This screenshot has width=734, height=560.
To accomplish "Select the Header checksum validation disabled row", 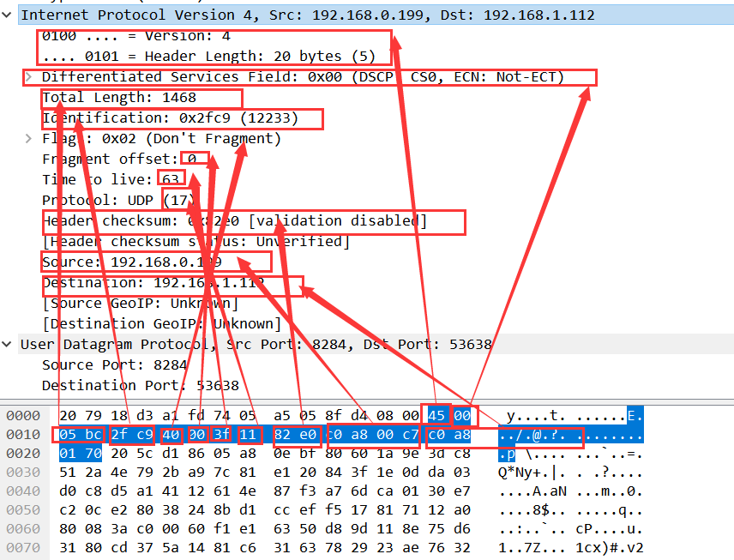I will [235, 221].
